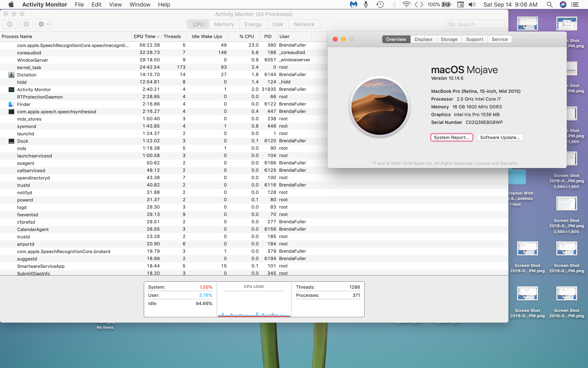The image size is (588, 368).
Task: Open the Edit menu
Action: click(x=96, y=4)
